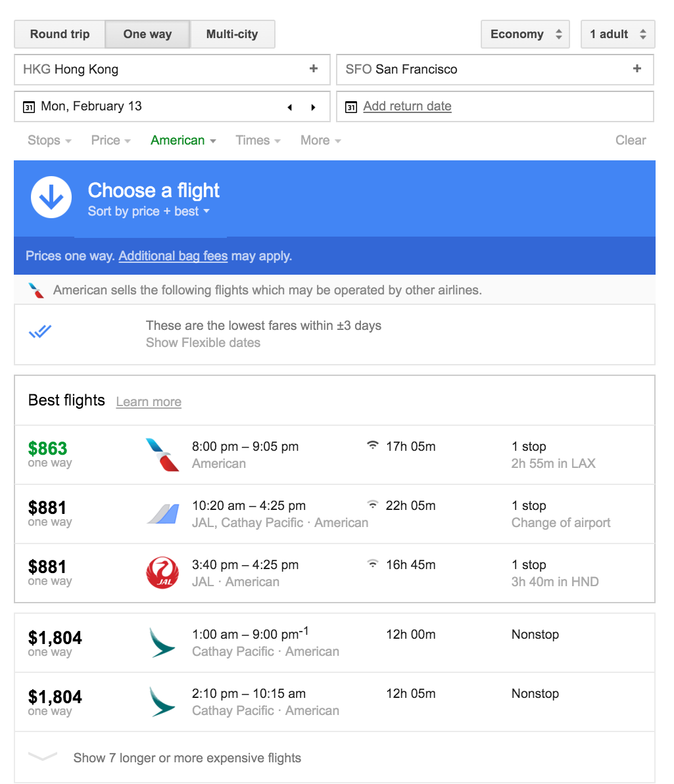The image size is (674, 784).
Task: Click the Add return date field
Action: (407, 106)
